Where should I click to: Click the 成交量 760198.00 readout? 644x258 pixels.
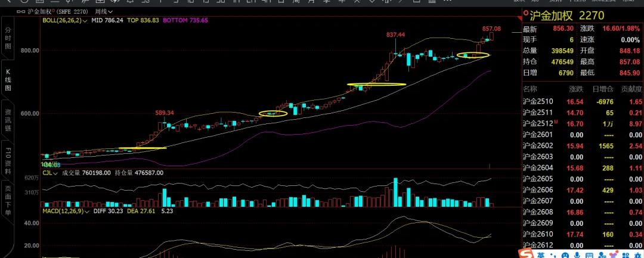click(x=86, y=173)
